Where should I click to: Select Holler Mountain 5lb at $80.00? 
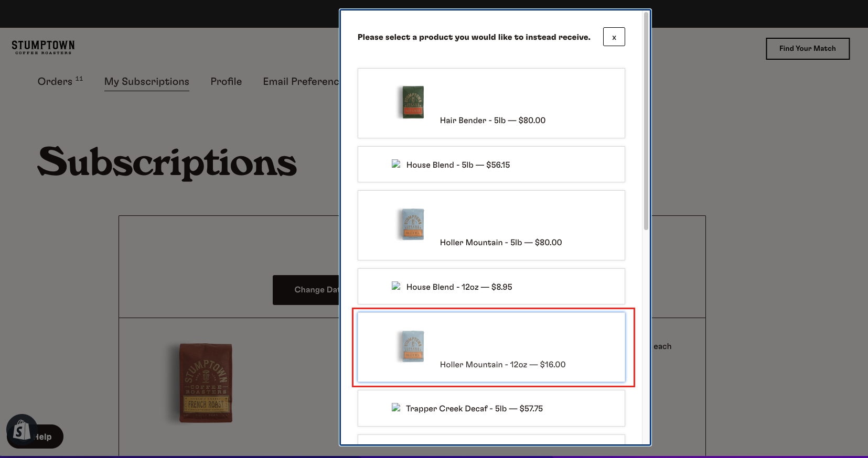(491, 225)
